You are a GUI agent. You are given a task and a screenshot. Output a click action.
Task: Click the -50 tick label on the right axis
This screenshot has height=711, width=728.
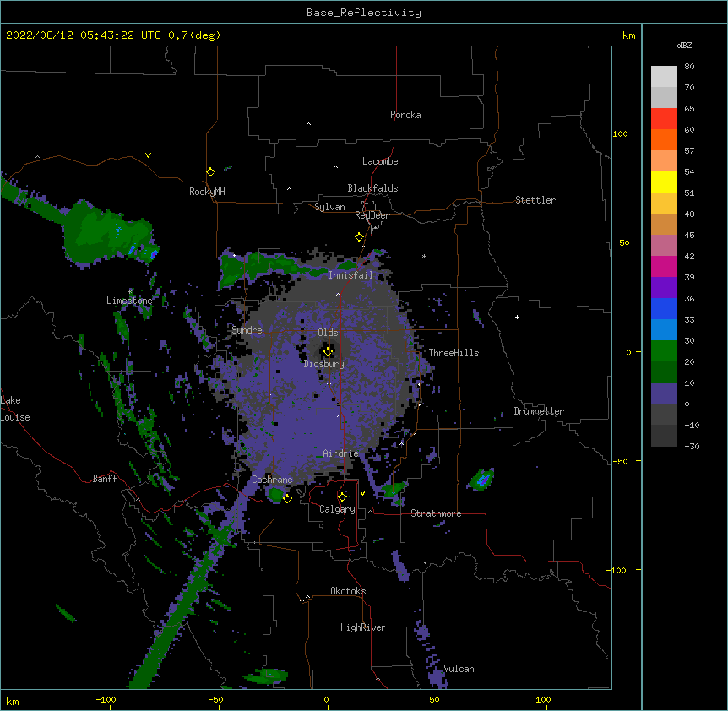tap(620, 461)
